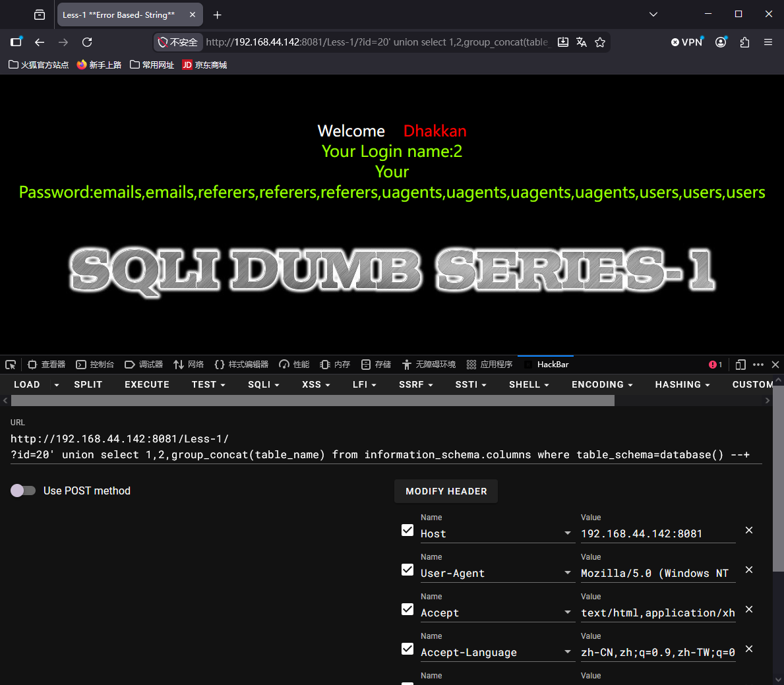Open the LFI dropdown menu
The image size is (784, 685).
[365, 384]
